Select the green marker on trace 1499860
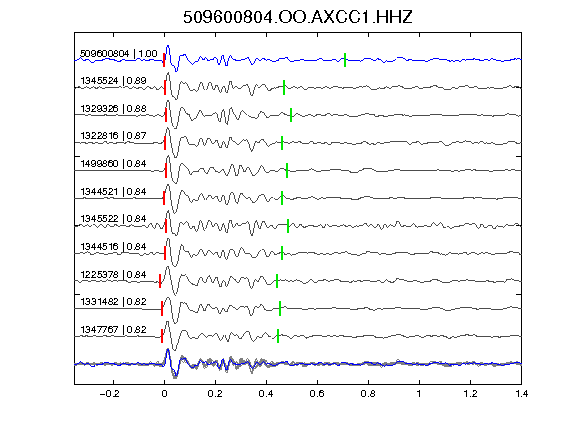This screenshot has height=432, width=576. click(287, 170)
